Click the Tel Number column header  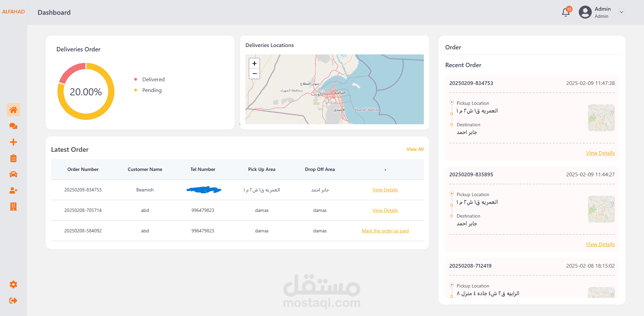(x=203, y=169)
